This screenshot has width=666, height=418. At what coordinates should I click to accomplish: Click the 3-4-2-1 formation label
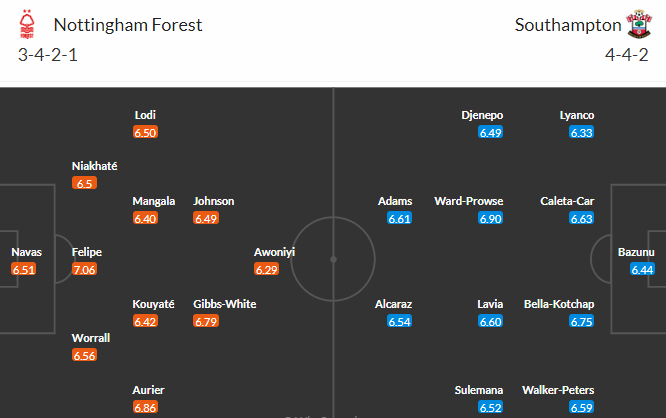pyautogui.click(x=48, y=55)
